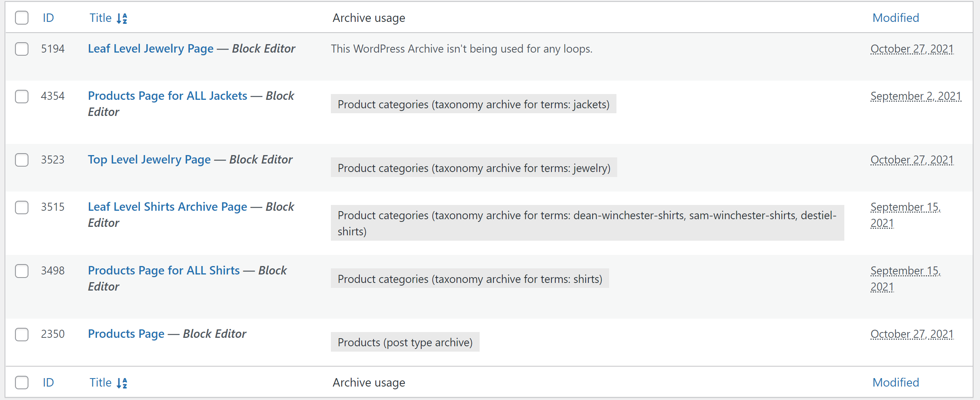Open the Top Level Jewelry Page archive
The image size is (980, 400).
(149, 160)
